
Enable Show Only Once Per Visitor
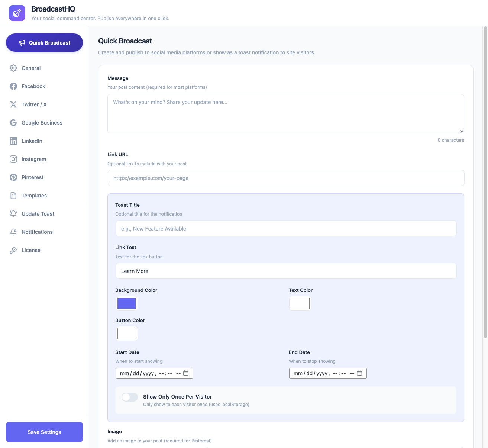tap(130, 397)
